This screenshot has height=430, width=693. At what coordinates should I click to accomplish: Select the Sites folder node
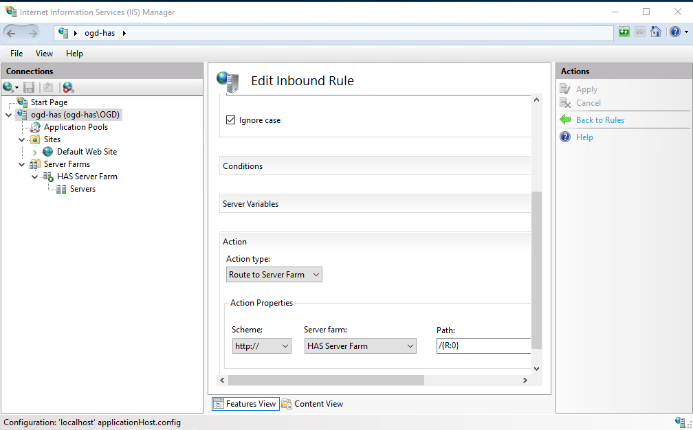tap(52, 139)
